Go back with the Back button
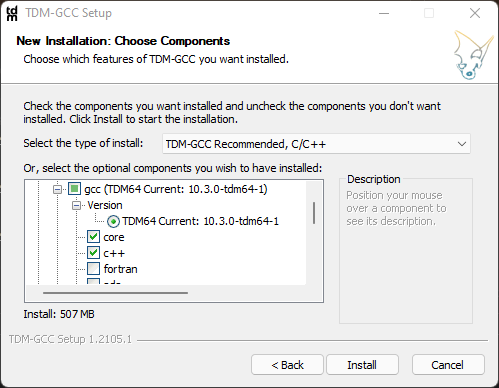 (287, 365)
